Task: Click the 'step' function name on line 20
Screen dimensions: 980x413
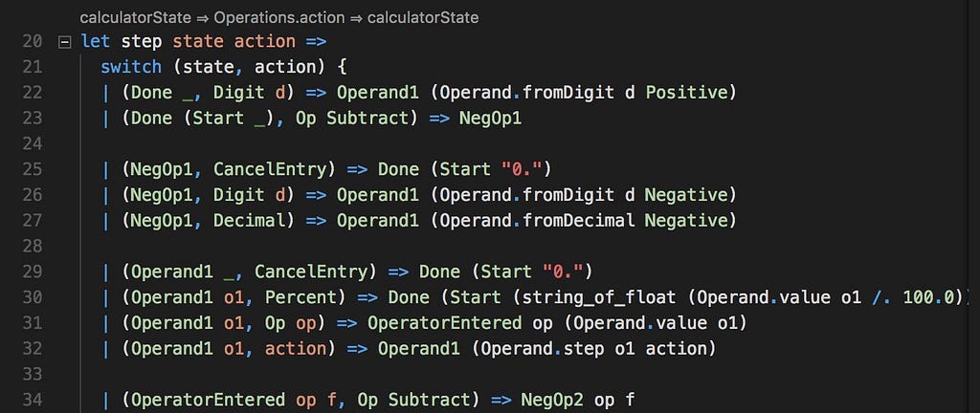Action: point(142,42)
